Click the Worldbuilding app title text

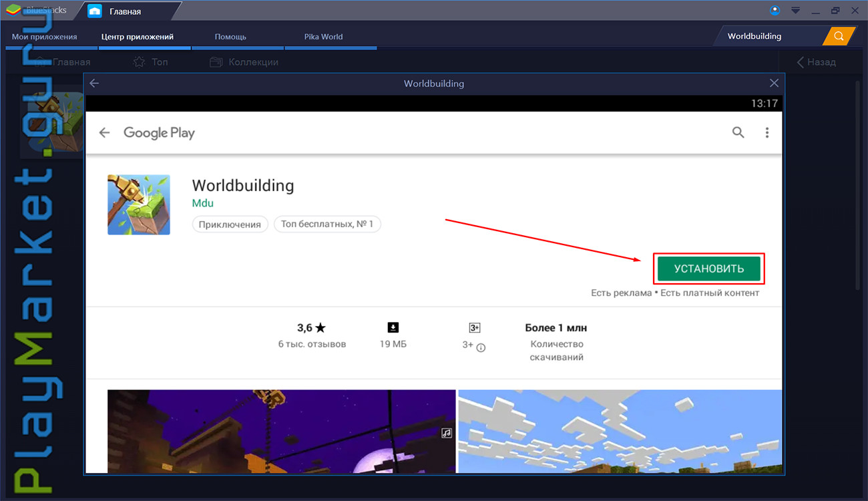[x=243, y=185]
